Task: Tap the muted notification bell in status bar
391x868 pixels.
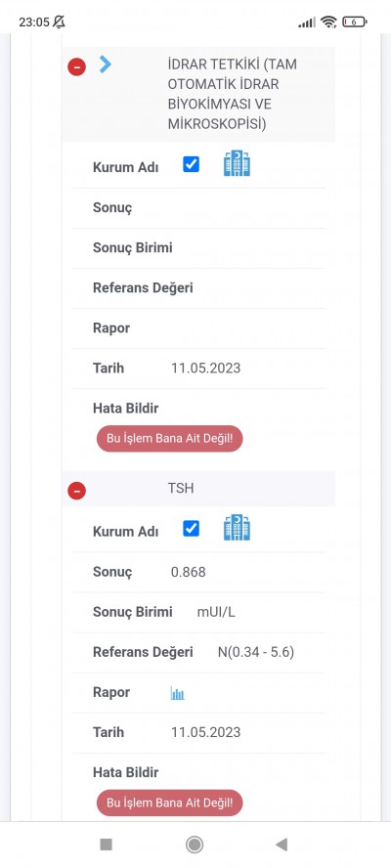Action: coord(59,22)
